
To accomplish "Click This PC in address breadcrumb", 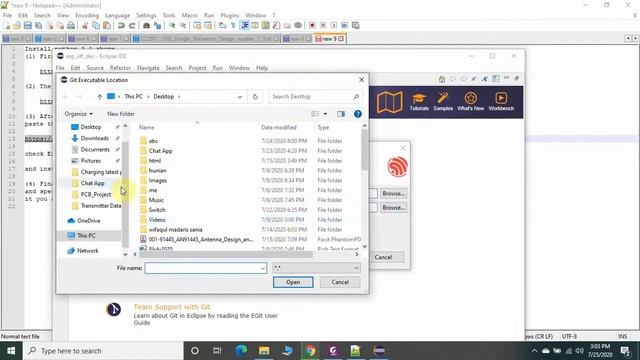I will 133,97.
